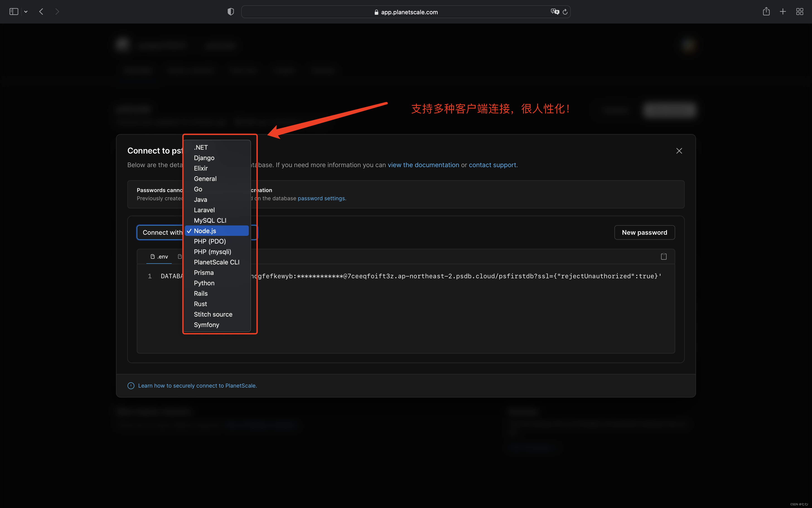Choose Laravel from the dropdown list
Screen dimensions: 812x508
(x=217, y=210)
